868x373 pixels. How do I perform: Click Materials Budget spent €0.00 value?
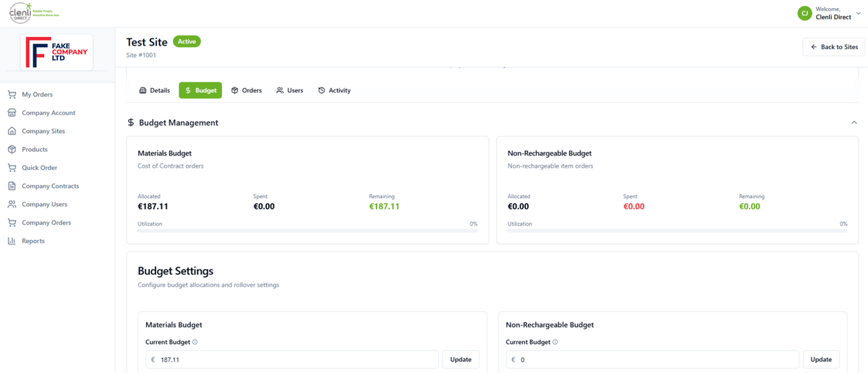[x=264, y=207]
